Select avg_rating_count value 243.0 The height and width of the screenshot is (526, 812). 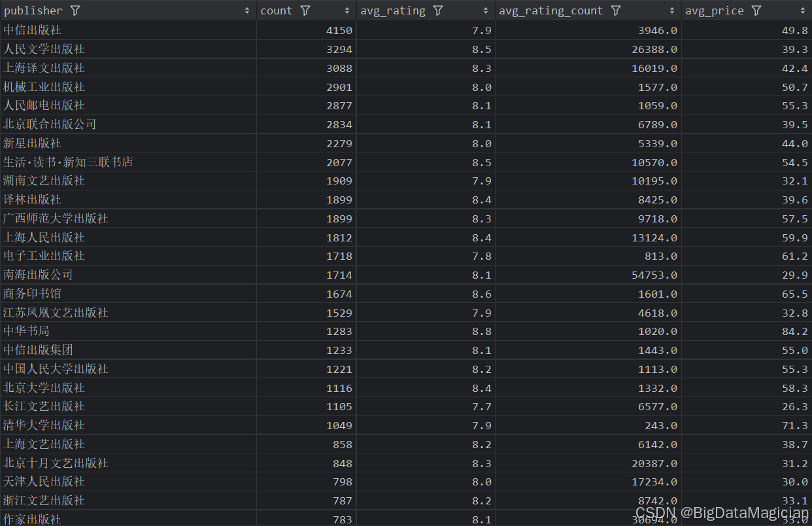coord(661,426)
